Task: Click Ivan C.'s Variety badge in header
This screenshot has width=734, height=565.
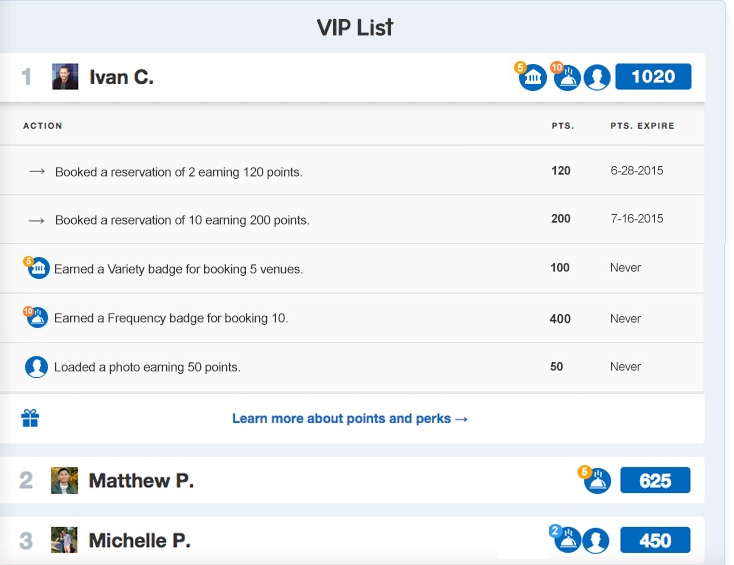Action: pos(532,78)
